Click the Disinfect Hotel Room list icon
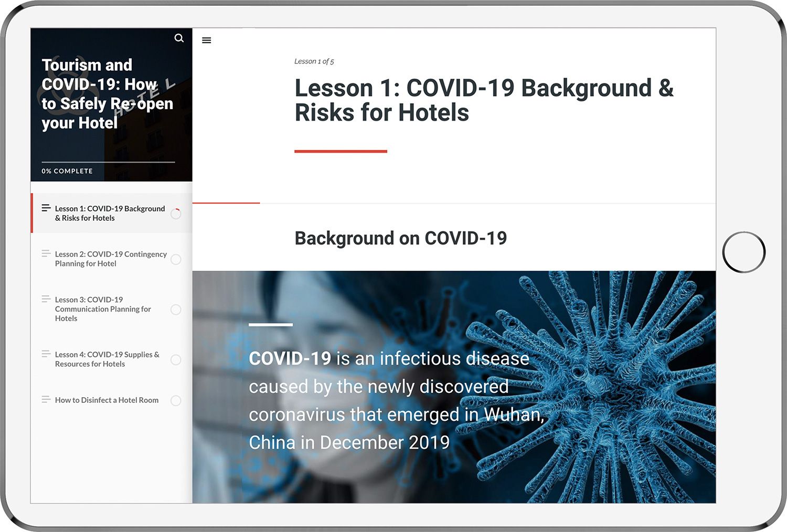Image resolution: width=787 pixels, height=532 pixels. [46, 400]
